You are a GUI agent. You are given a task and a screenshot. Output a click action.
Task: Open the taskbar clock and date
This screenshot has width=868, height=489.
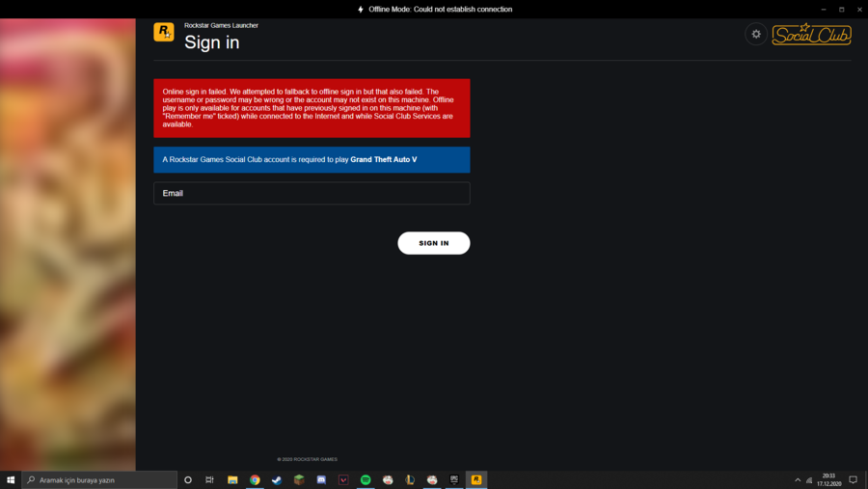tap(828, 479)
